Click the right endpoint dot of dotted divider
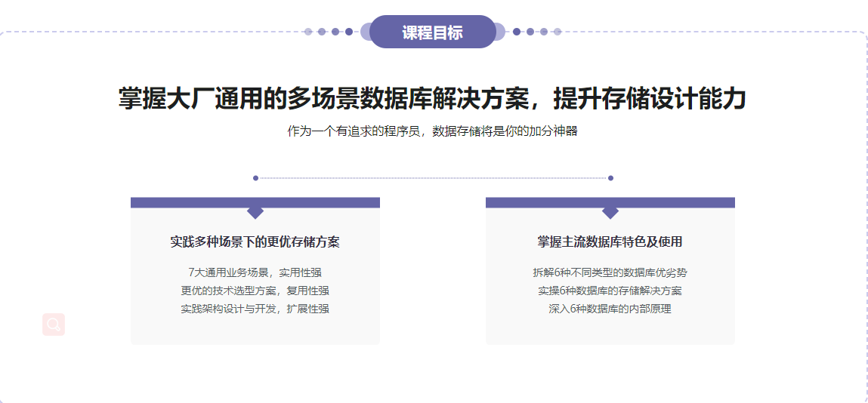Screen dimensions: 868x403 coord(610,178)
